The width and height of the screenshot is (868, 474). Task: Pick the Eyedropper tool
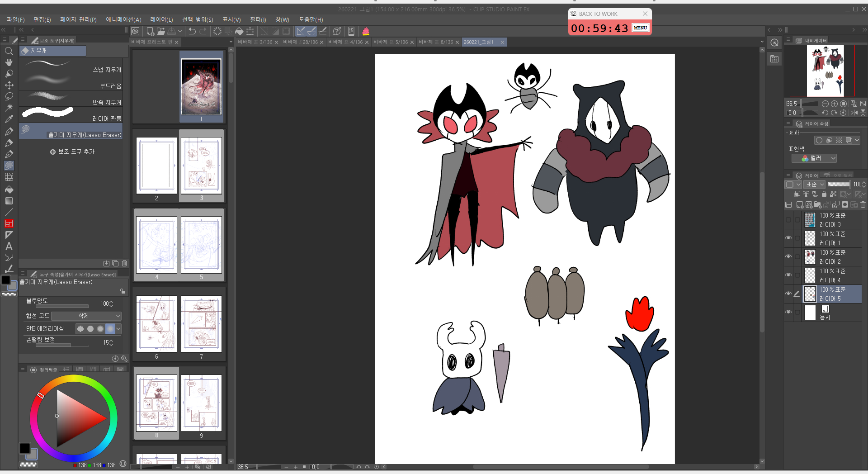click(x=9, y=119)
